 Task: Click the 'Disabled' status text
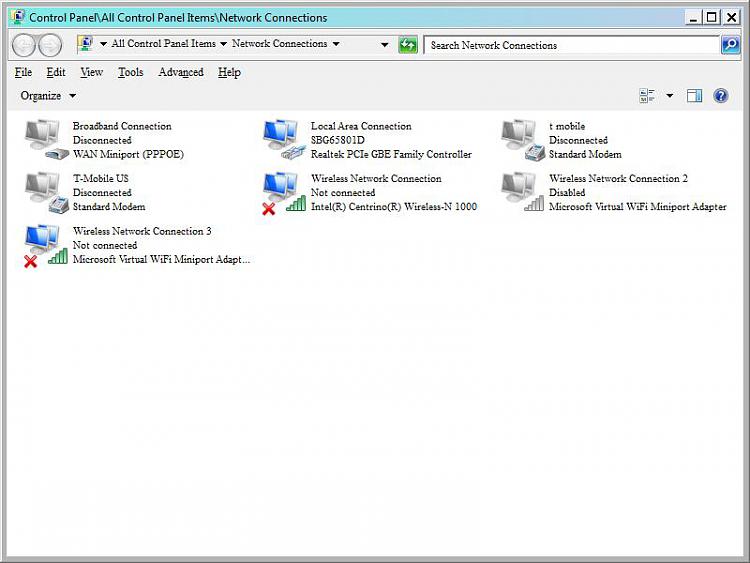(x=567, y=192)
